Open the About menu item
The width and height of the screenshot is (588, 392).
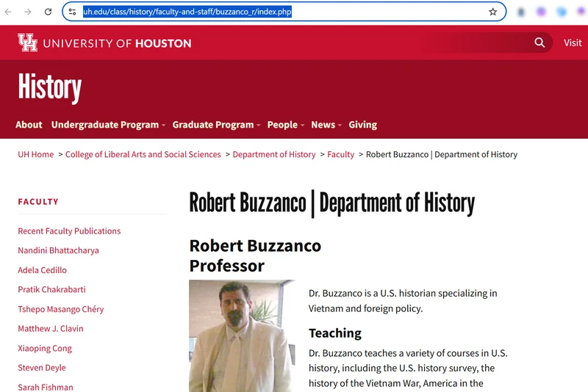pos(29,125)
